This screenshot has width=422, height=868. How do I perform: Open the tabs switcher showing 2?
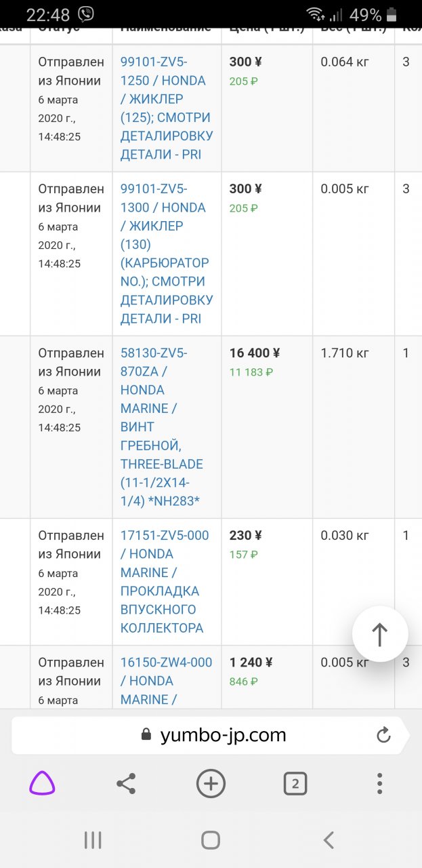295,784
